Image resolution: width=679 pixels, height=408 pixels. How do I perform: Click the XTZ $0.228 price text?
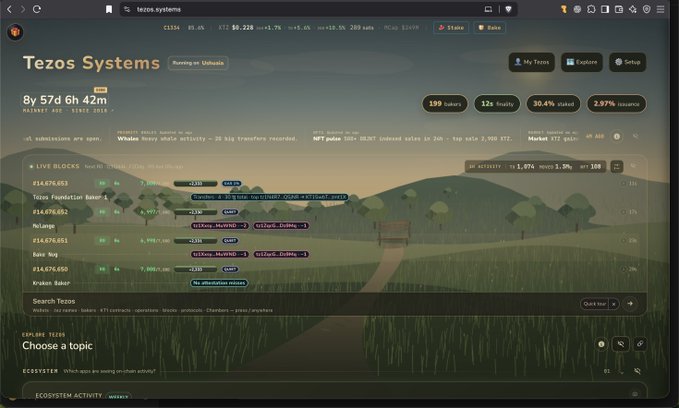[236, 28]
